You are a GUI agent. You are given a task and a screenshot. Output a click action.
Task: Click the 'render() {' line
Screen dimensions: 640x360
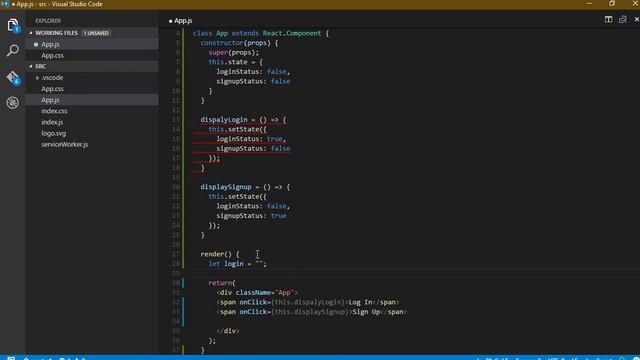tap(220, 254)
